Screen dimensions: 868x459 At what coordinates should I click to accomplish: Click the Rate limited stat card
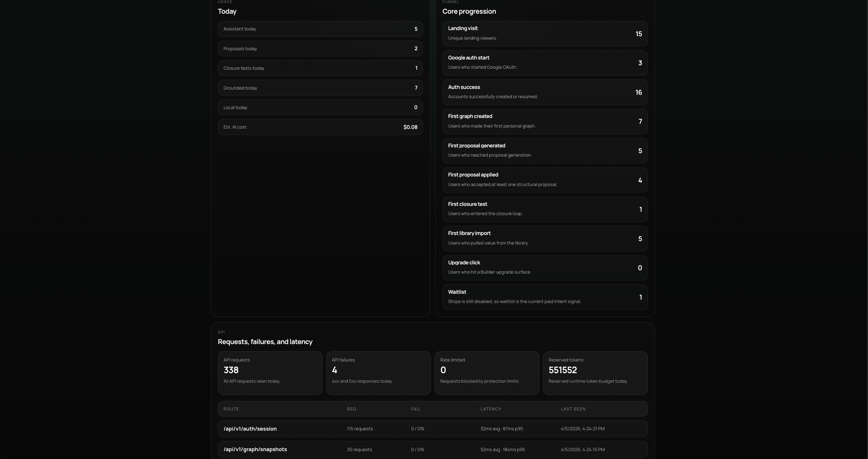(486, 373)
